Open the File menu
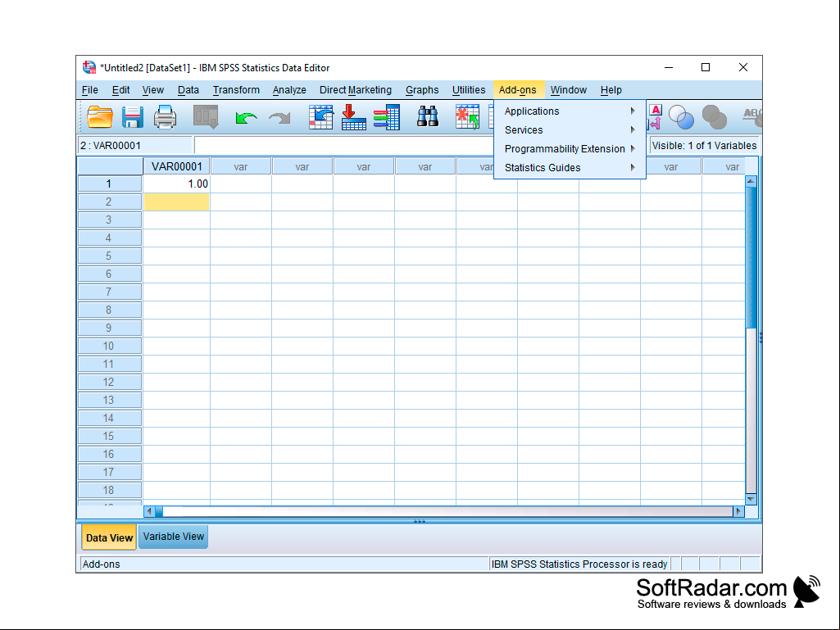This screenshot has width=840, height=630. [x=89, y=90]
